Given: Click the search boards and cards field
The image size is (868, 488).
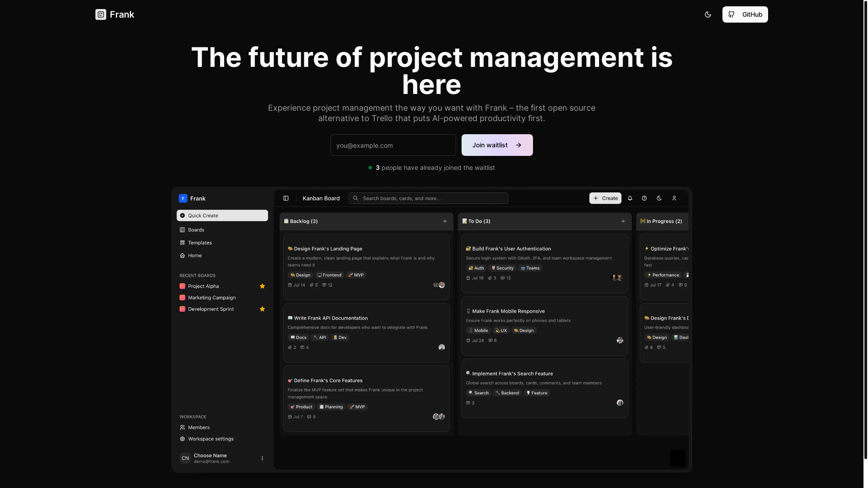Looking at the screenshot, I should [428, 198].
